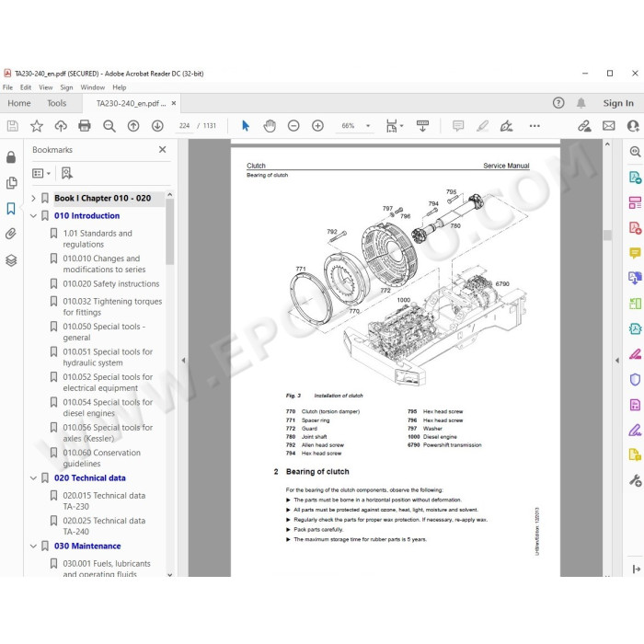Open 010.054 Special tools for diesel engines
Image resolution: width=644 pixels, height=644 pixels.
[x=108, y=408]
